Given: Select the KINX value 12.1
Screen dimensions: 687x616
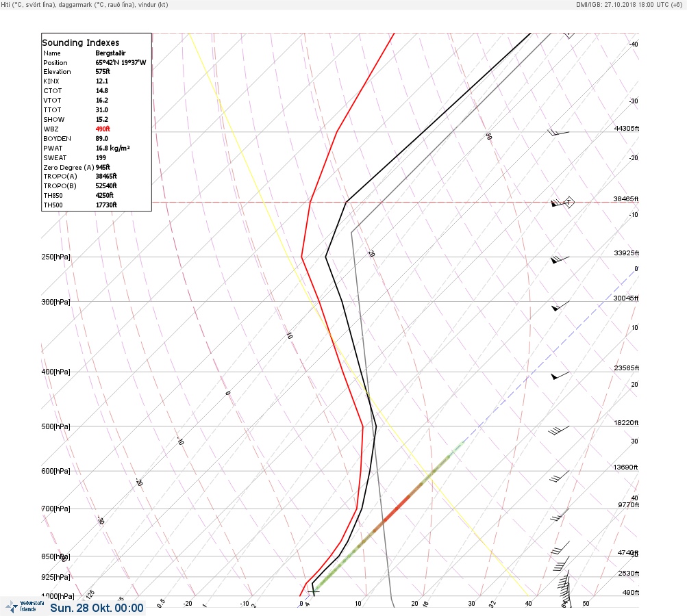Looking at the screenshot, I should (101, 81).
